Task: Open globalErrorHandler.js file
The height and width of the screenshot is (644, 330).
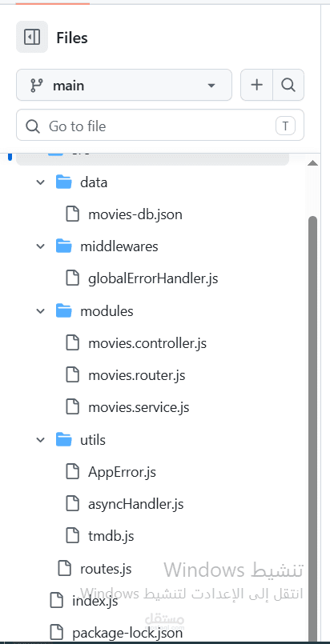Action: click(153, 279)
